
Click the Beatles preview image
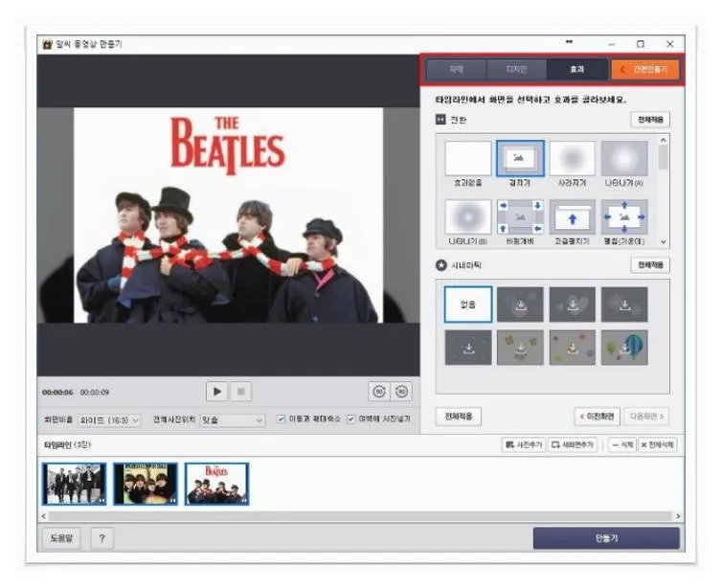click(229, 215)
